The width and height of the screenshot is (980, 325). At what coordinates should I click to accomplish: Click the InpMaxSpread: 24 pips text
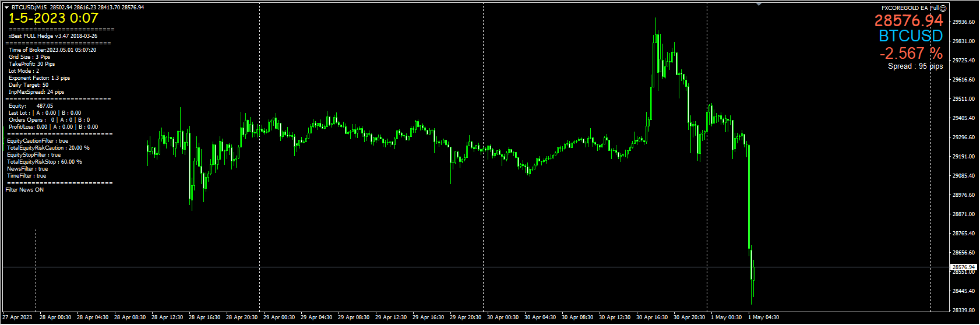coord(37,92)
